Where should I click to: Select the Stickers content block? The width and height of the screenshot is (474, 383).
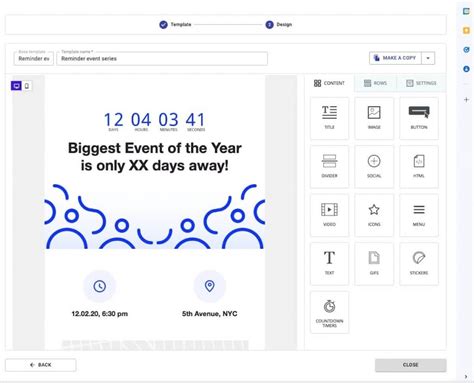click(x=419, y=264)
